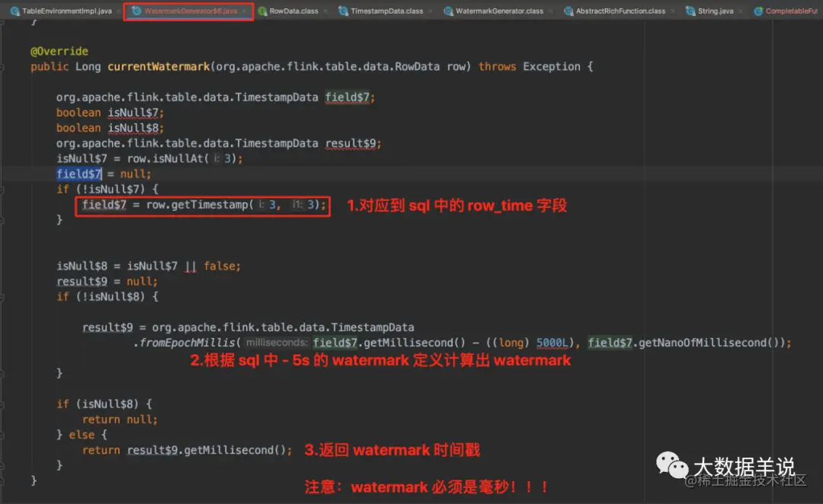Click the @Override annotation
This screenshot has width=823, height=504.
click(x=59, y=52)
